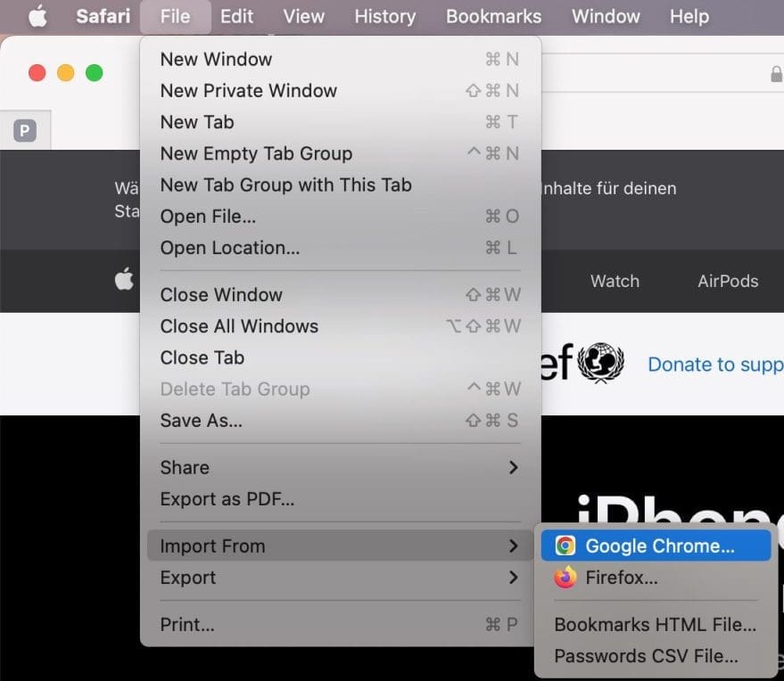Expand the Share submenu arrow

click(513, 467)
